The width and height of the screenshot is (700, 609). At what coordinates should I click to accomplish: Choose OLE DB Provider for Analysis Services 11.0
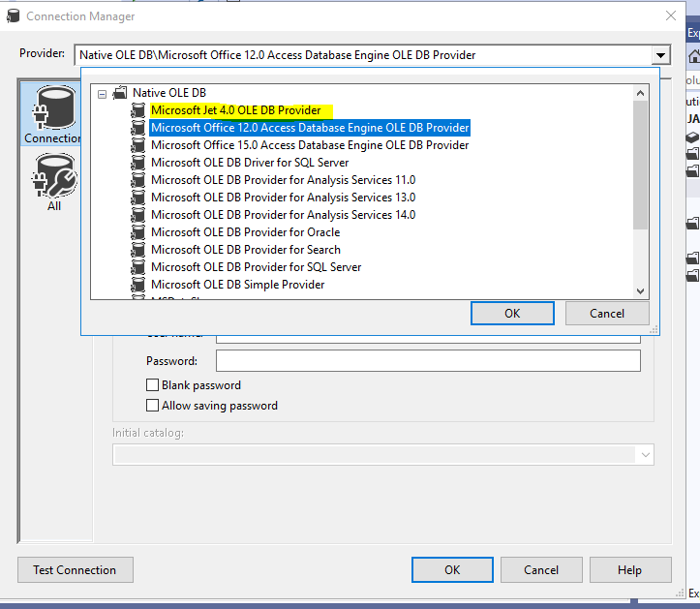pyautogui.click(x=283, y=180)
